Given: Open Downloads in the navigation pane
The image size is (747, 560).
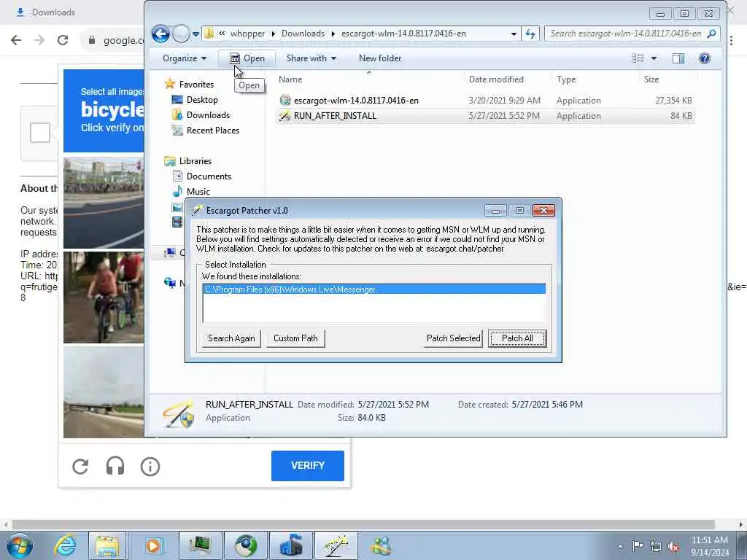Looking at the screenshot, I should click(x=208, y=114).
